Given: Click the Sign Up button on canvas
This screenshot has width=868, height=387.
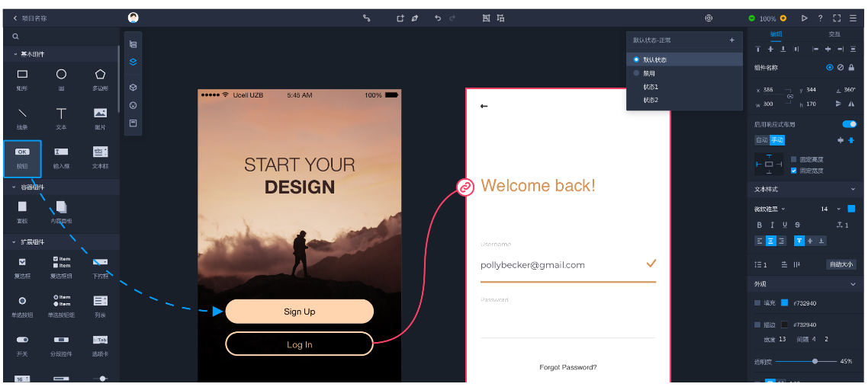Looking at the screenshot, I should coord(300,312).
